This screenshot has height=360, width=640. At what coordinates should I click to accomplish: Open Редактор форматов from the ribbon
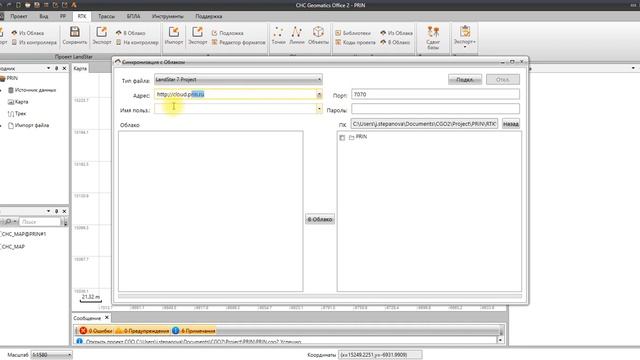pos(238,42)
